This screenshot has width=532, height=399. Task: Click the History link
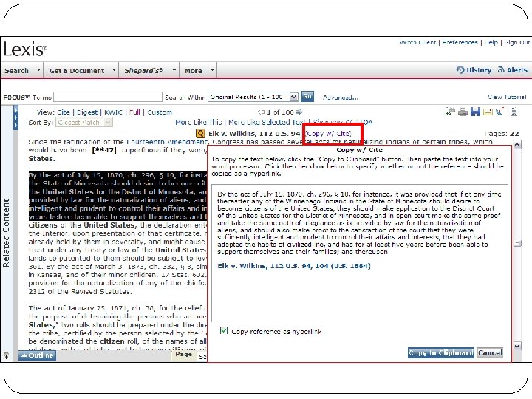pyautogui.click(x=478, y=70)
